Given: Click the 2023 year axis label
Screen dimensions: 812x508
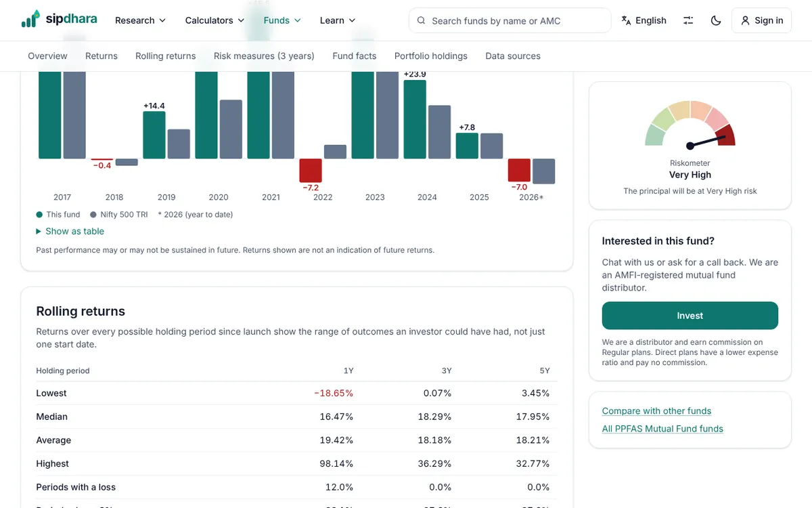Looking at the screenshot, I should pos(375,197).
